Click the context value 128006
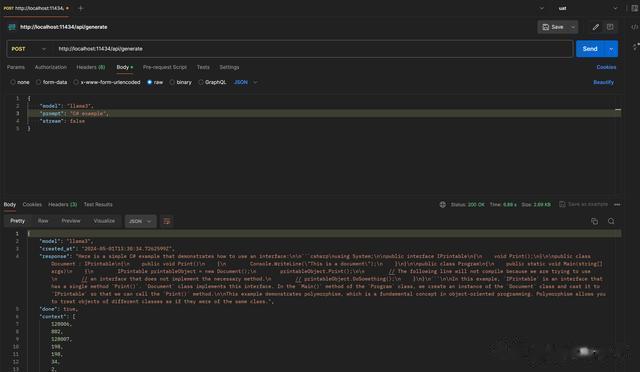The image size is (640, 372). tap(61, 324)
